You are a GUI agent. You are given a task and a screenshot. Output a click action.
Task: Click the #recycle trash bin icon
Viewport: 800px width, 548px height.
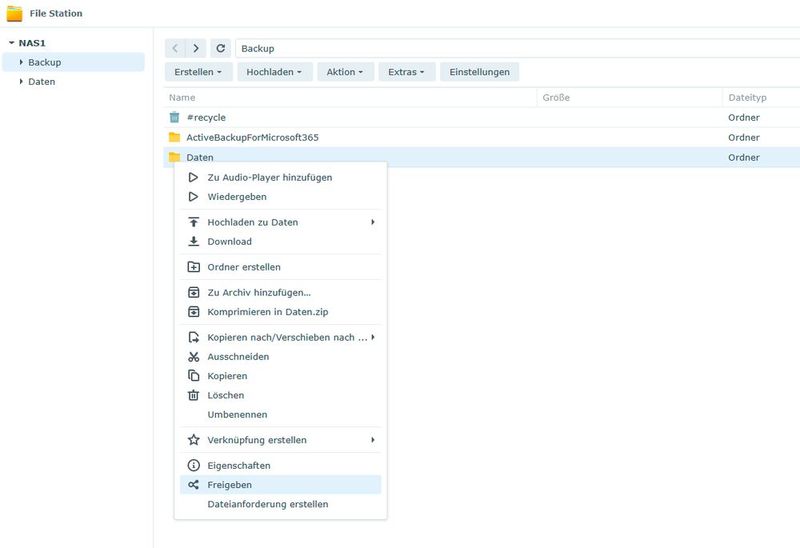pos(174,117)
